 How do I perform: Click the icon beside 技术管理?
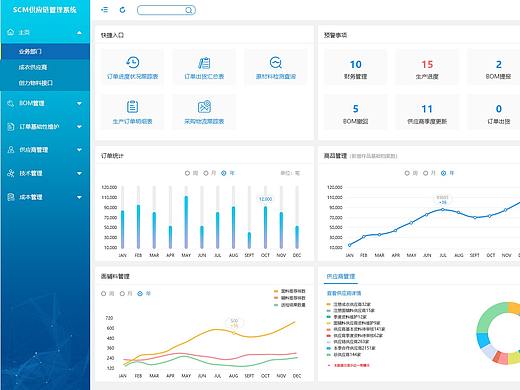point(11,173)
